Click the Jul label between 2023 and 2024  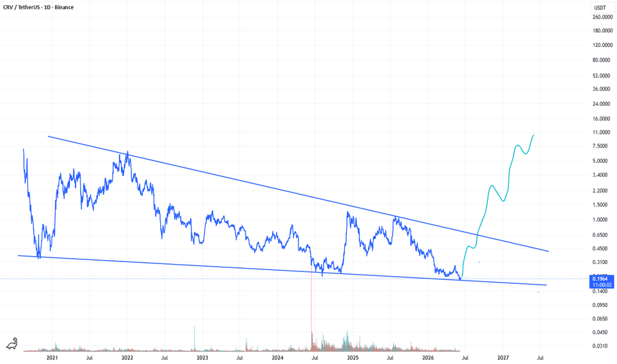click(240, 357)
